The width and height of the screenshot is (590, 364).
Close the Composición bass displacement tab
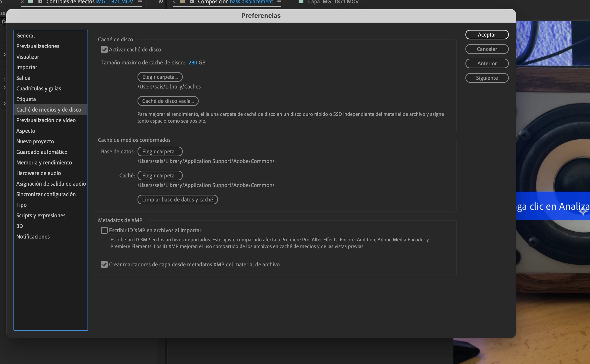point(174,2)
